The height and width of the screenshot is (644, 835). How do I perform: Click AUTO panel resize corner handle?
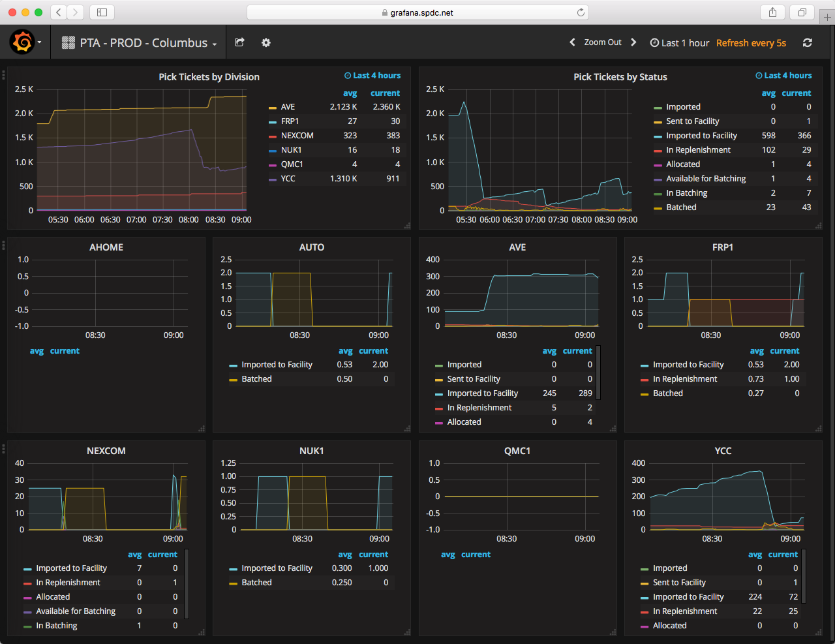[407, 429]
